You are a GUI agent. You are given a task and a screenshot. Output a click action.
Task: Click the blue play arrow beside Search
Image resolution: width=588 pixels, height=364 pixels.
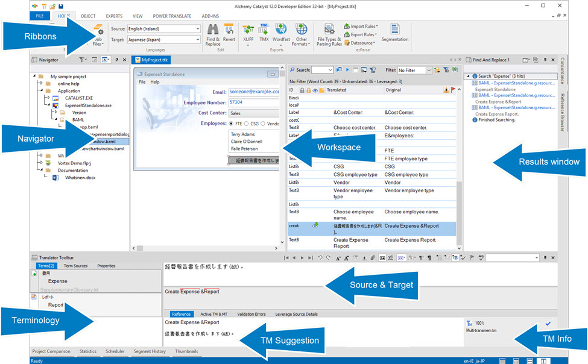347,70
